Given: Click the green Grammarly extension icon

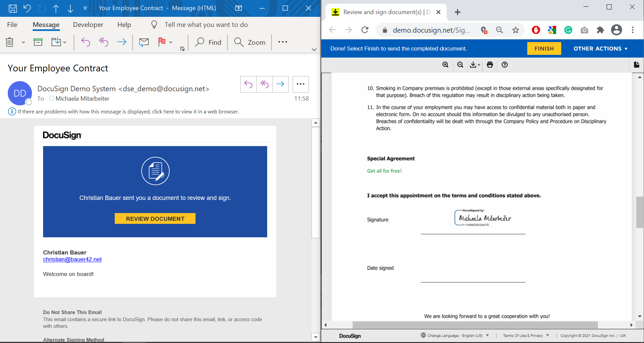Looking at the screenshot, I should (568, 30).
